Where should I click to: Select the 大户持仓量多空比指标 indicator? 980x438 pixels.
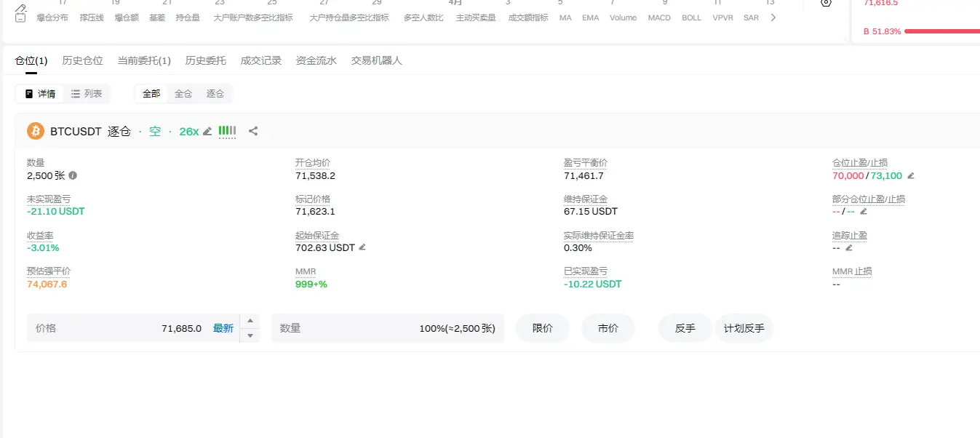pyautogui.click(x=349, y=17)
